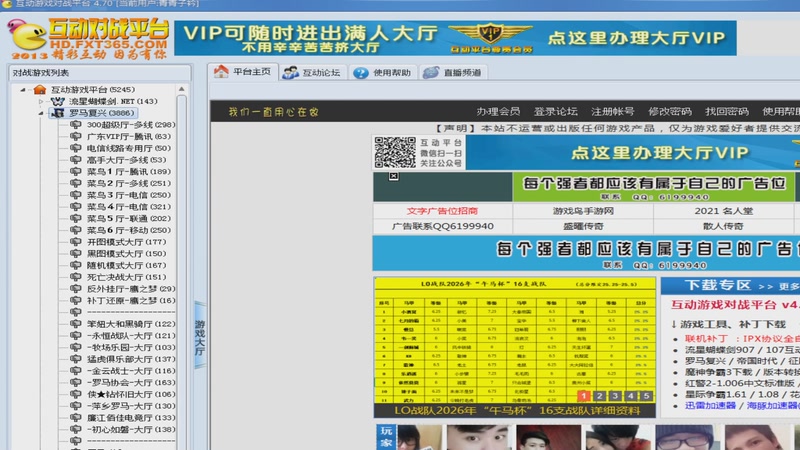Click the hall icon of -初心如磐-大厅

click(76, 430)
